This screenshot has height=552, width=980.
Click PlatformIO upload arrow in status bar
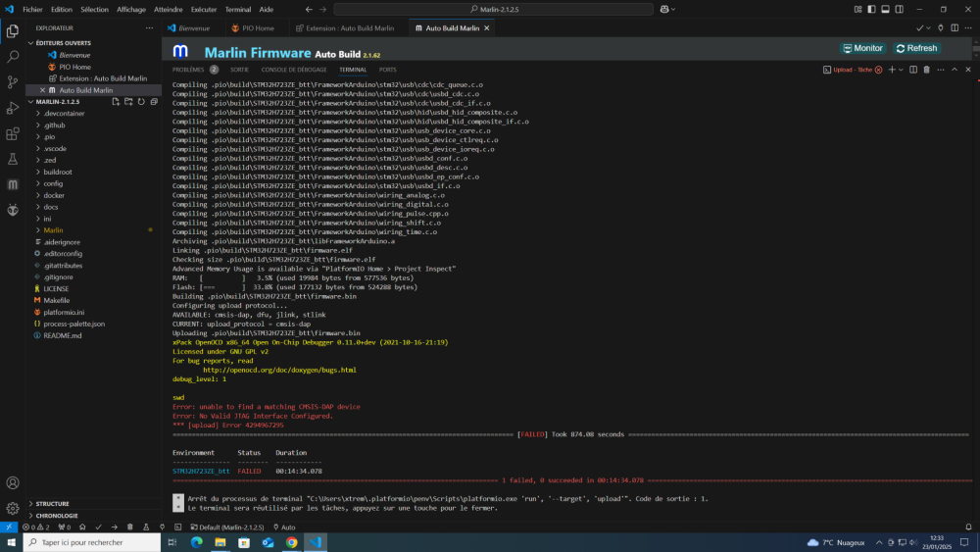tap(114, 527)
